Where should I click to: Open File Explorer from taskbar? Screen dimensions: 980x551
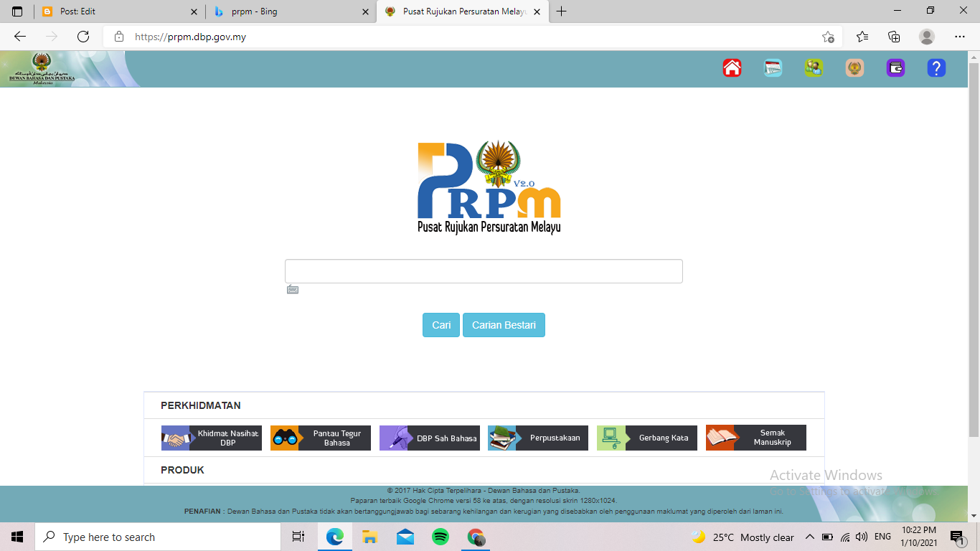pyautogui.click(x=369, y=537)
